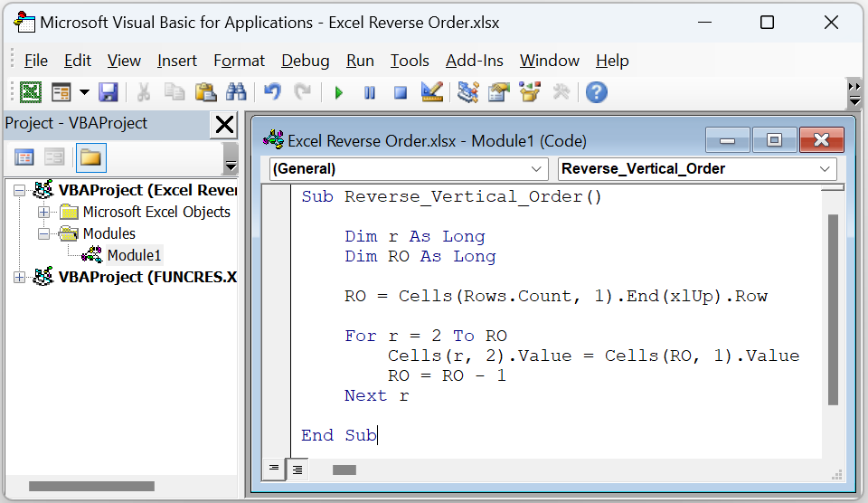Click the View Code icon in Project pane

pyautogui.click(x=24, y=158)
